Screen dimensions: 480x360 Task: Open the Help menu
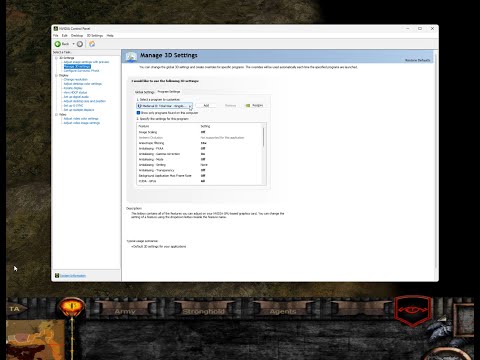point(110,36)
